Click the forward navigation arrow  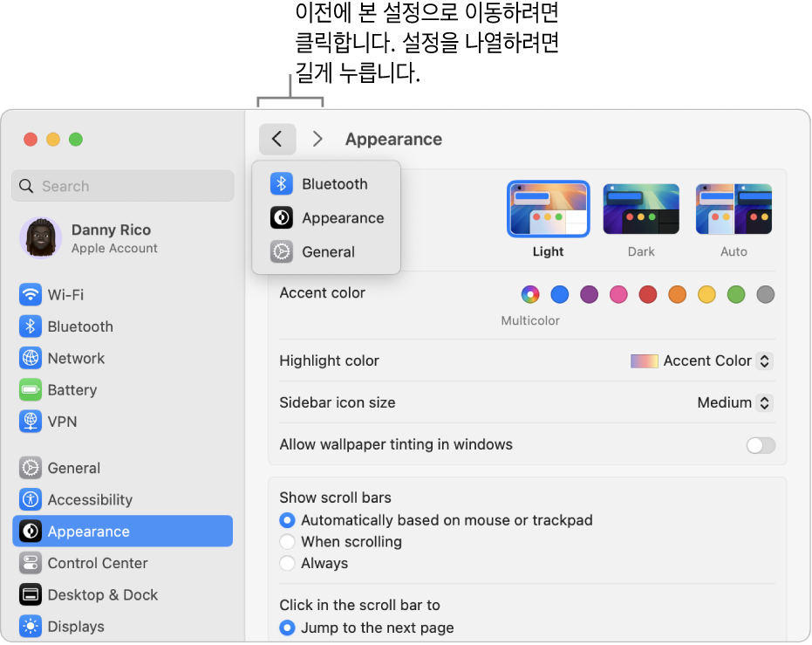[317, 139]
